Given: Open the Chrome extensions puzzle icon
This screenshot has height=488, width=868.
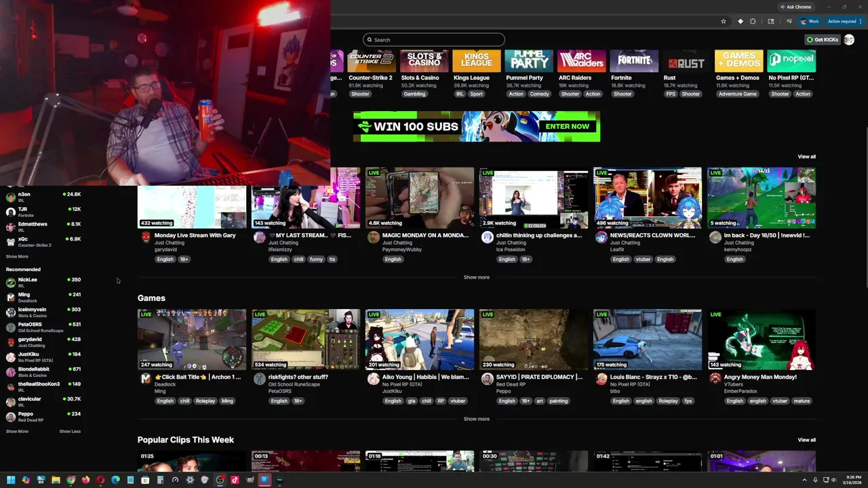Looking at the screenshot, I should pos(753,21).
